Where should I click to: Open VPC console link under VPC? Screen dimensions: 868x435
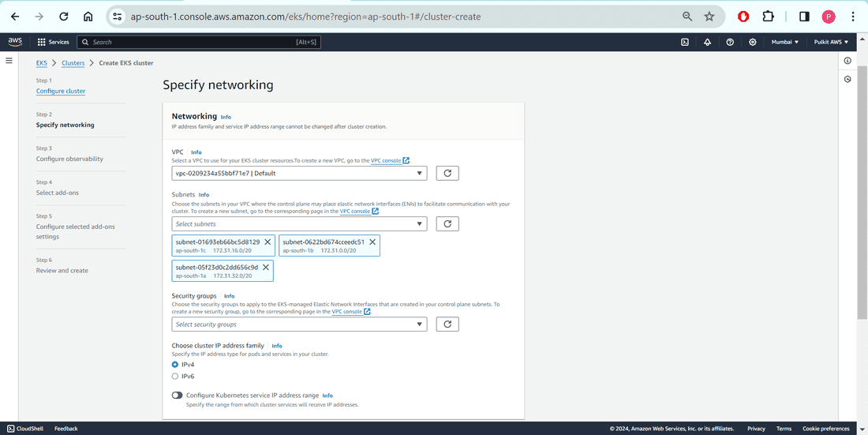(391, 161)
